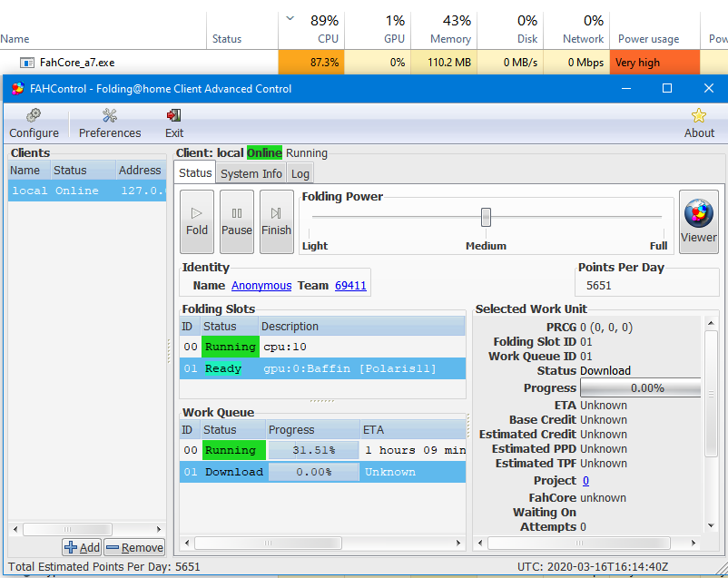
Task: Select work queue entry 00 Running
Action: click(322, 450)
